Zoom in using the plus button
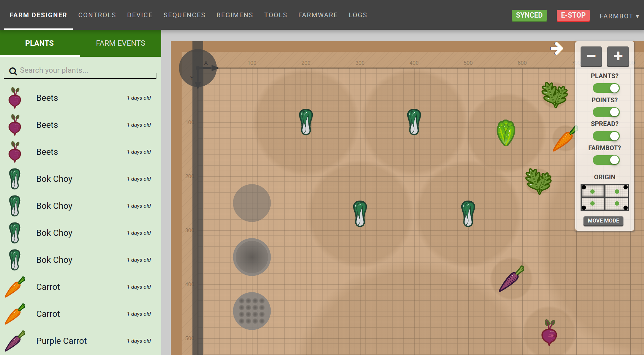Image resolution: width=644 pixels, height=355 pixels. point(618,57)
